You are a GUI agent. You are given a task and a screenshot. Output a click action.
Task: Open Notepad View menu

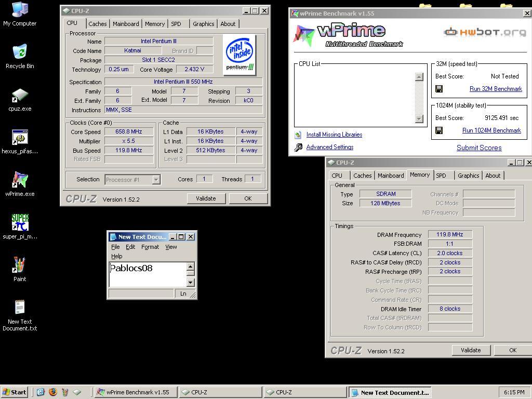[171, 247]
